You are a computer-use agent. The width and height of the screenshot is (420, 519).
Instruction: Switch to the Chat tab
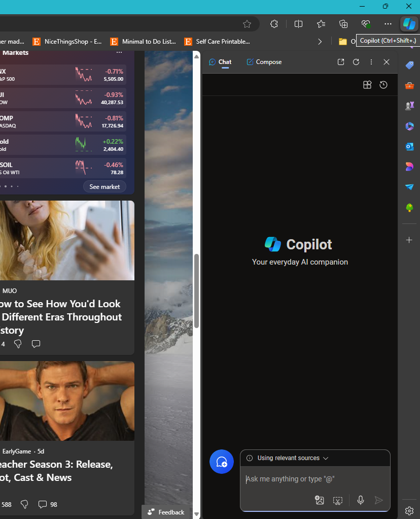[x=220, y=62]
